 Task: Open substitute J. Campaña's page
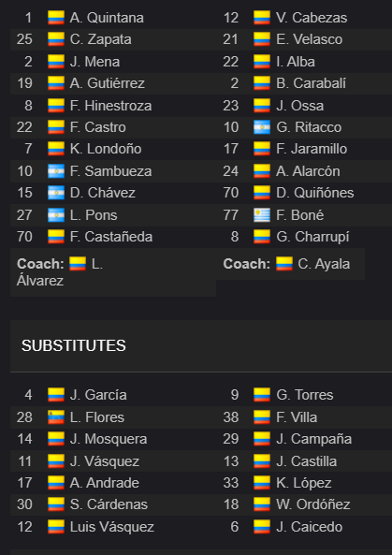(x=313, y=439)
